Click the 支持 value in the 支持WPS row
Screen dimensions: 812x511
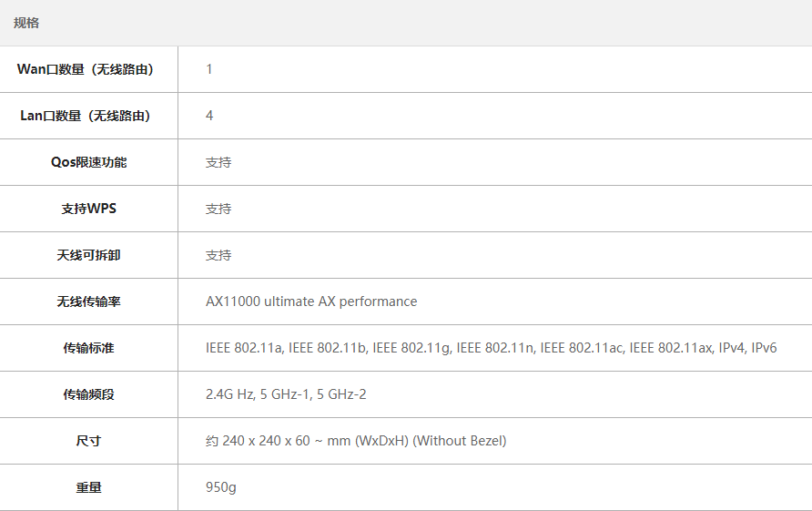pyautogui.click(x=218, y=209)
